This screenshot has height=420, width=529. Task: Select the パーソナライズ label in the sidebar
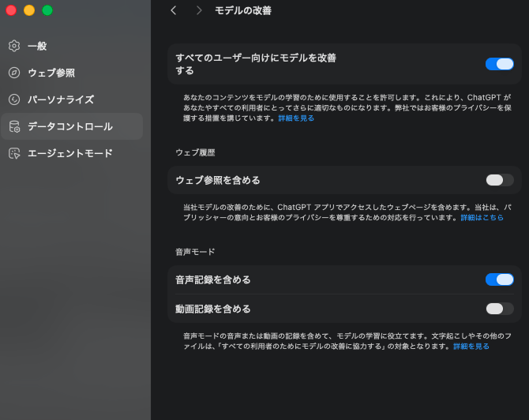pyautogui.click(x=61, y=99)
